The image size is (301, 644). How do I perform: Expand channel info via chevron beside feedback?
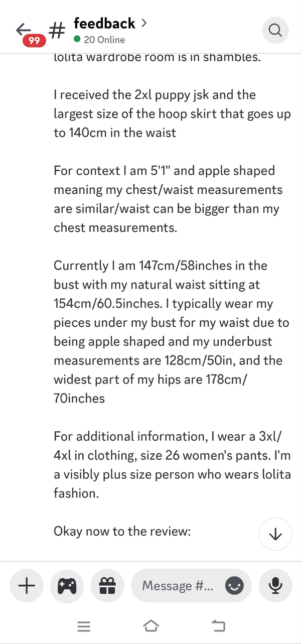pyautogui.click(x=144, y=23)
